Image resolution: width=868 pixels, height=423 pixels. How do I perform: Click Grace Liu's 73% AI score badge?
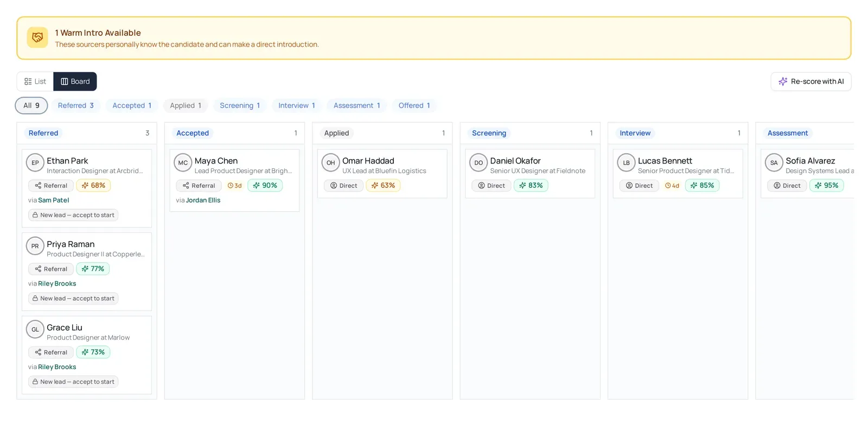tap(93, 352)
